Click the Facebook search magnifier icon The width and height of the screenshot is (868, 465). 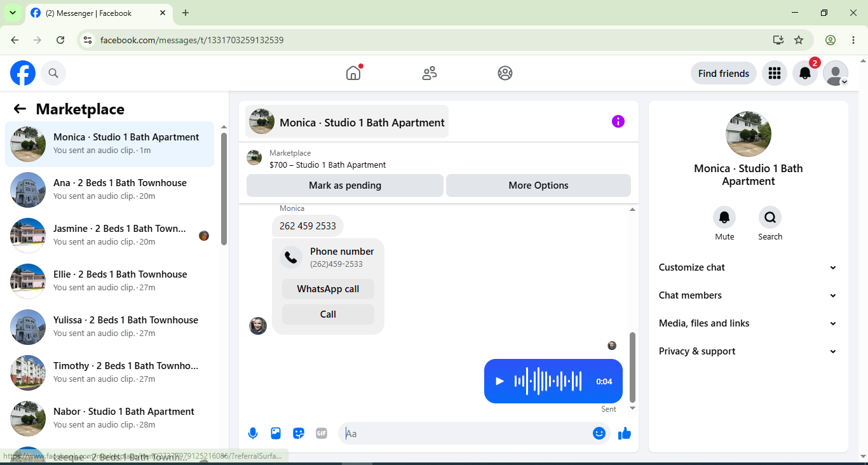(x=53, y=73)
